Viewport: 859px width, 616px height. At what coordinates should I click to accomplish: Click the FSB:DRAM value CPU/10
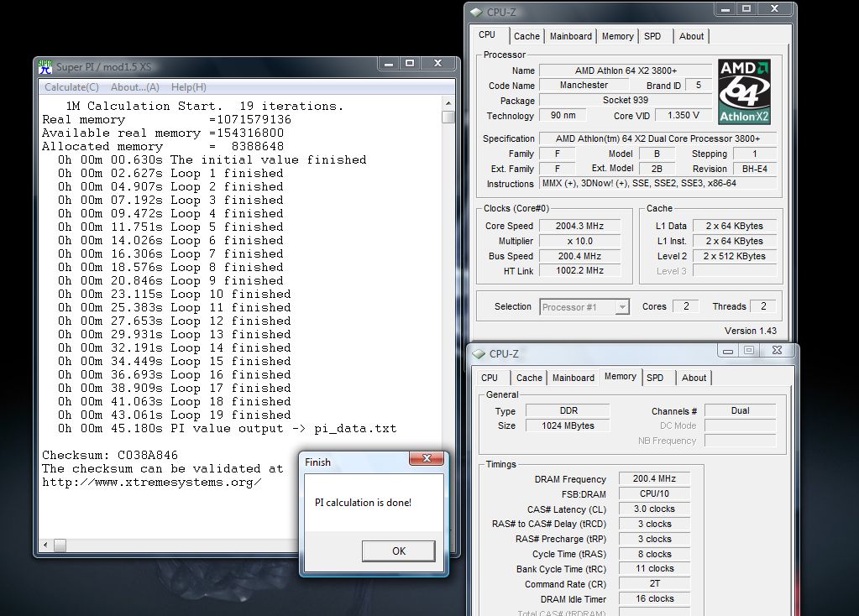654,494
